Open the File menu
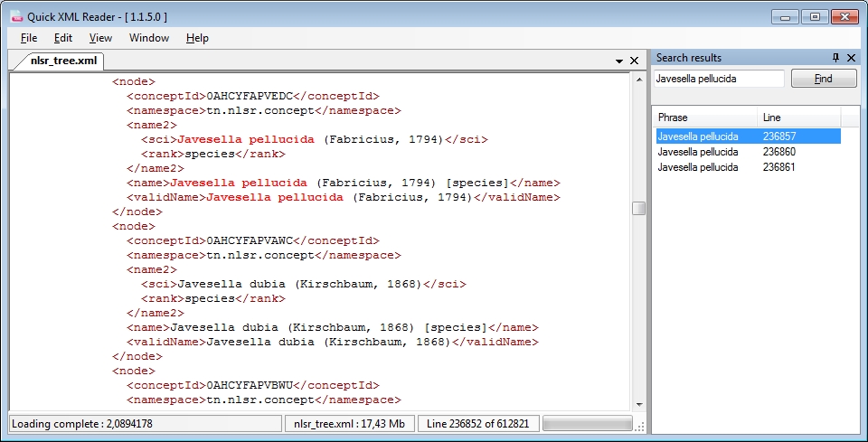This screenshot has height=442, width=868. click(29, 38)
